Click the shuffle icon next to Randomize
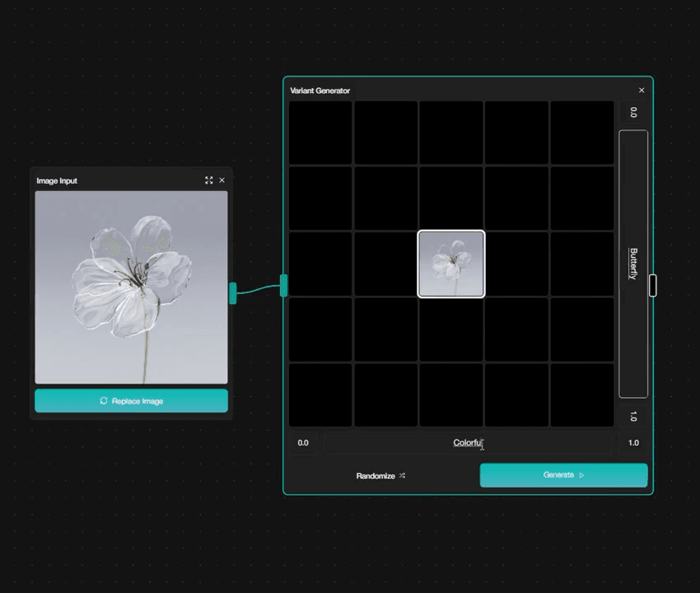This screenshot has height=593, width=700. (x=403, y=475)
